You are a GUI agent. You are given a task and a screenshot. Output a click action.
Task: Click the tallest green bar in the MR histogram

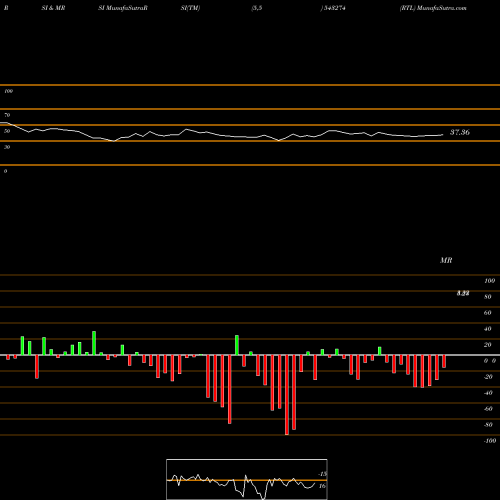point(94,343)
